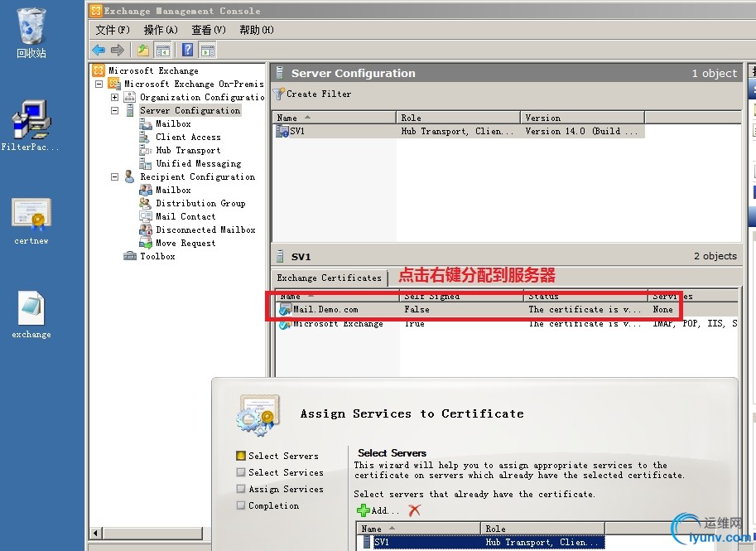This screenshot has width=756, height=551.
Task: Select Mailbox under Recipient Configuration
Action: point(173,190)
